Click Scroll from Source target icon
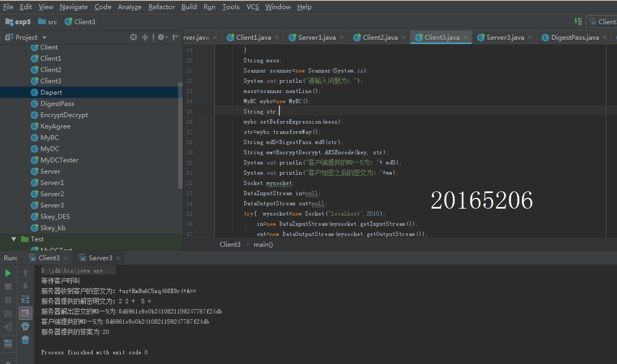This screenshot has height=364, width=617. pyautogui.click(x=134, y=37)
